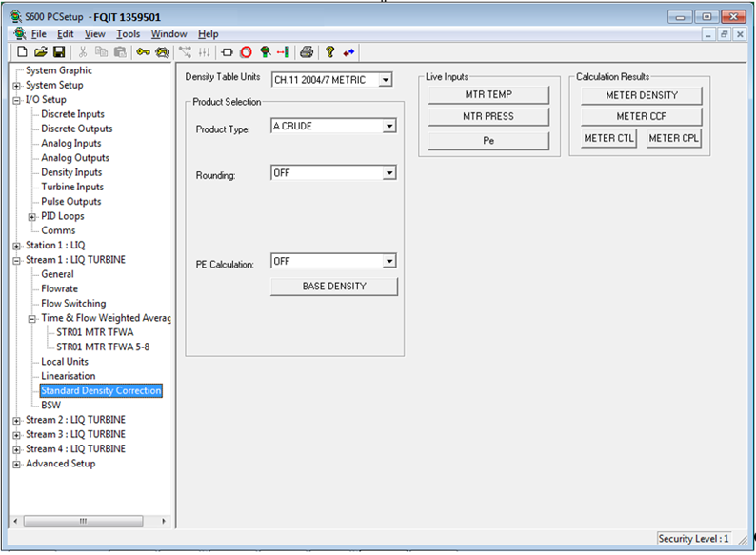Expand the System Setup tree node

point(16,86)
